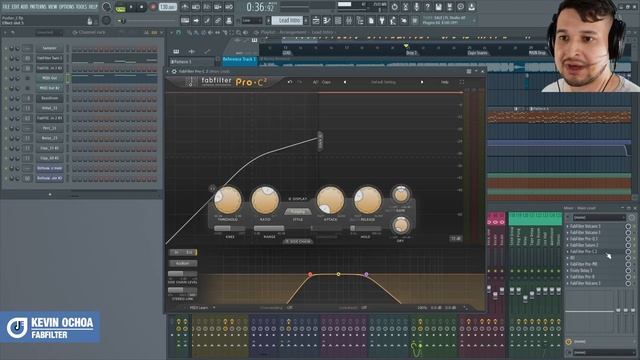Click the save project floppy icon
This screenshot has width=640, height=360.
(x=438, y=7)
